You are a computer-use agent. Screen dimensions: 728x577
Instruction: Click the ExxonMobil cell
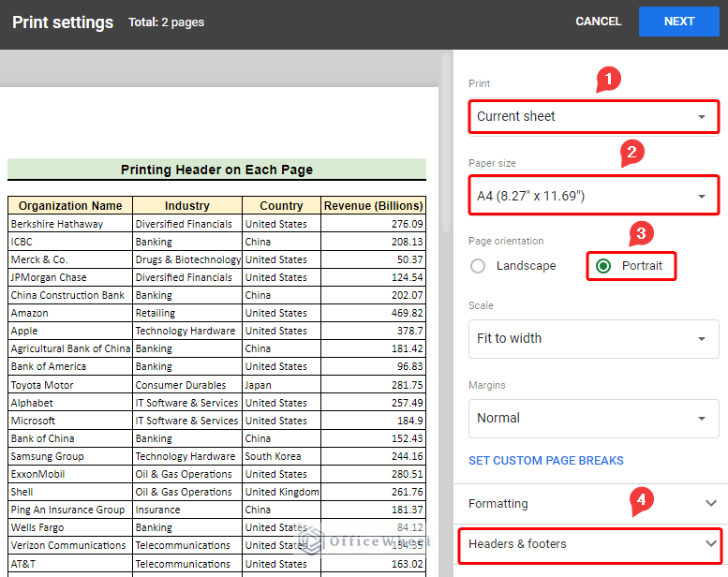pos(70,474)
